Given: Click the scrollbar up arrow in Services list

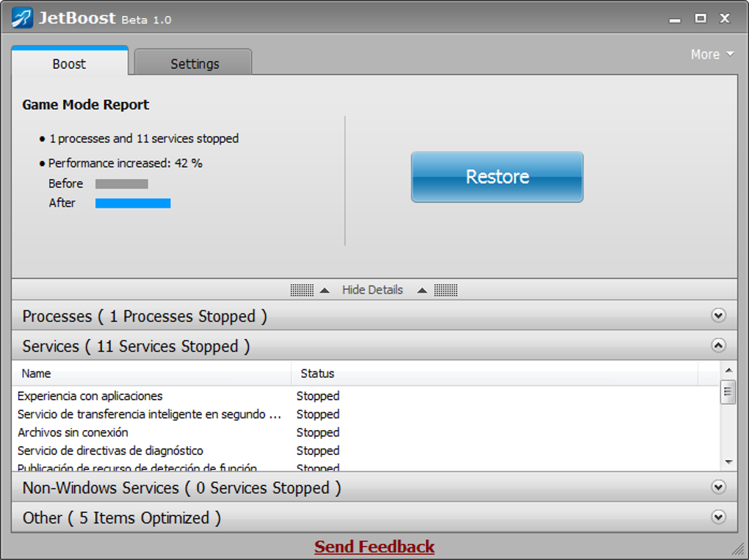Looking at the screenshot, I should pos(728,369).
